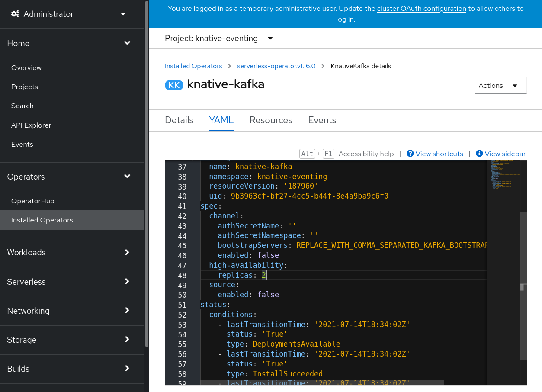Click the KK resource badge icon
Viewport: 542px width, 392px height.
click(174, 85)
